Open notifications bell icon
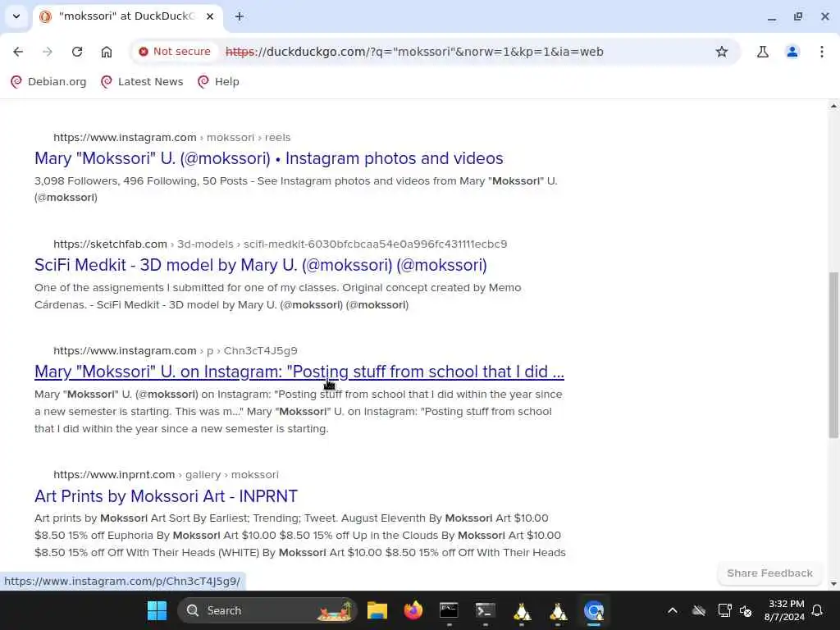 point(818,610)
